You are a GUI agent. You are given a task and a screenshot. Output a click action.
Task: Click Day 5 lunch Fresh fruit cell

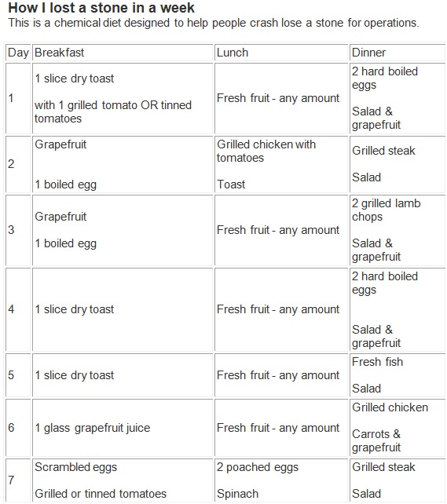[281, 375]
